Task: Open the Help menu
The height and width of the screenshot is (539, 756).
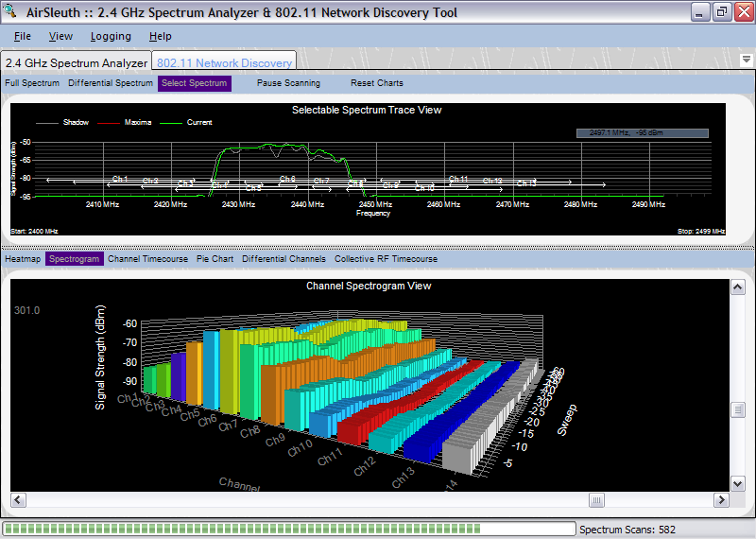Action: click(160, 36)
